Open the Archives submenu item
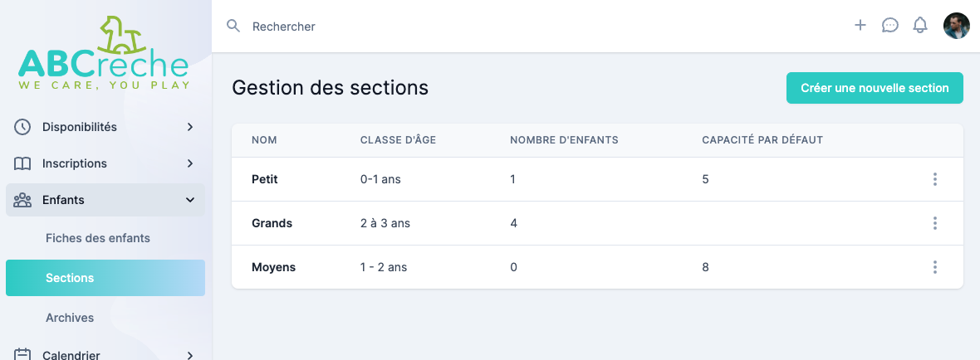Screen dimensions: 980x360 [x=70, y=318]
